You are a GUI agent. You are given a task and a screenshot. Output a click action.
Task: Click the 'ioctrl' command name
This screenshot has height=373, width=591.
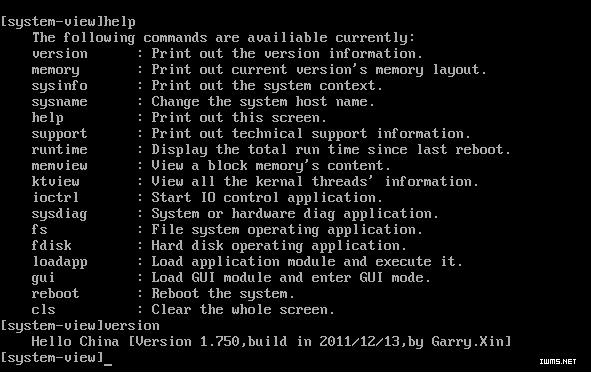[55, 197]
